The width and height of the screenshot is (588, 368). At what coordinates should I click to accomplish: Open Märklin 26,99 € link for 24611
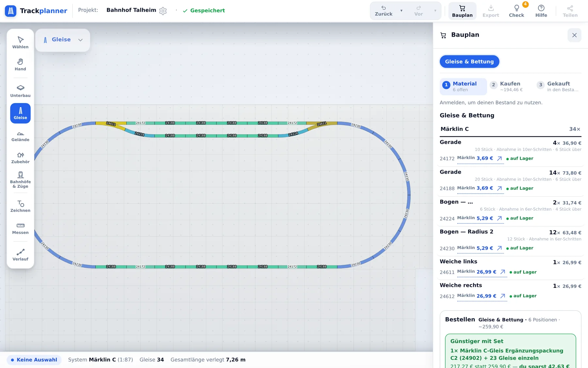tap(482, 272)
